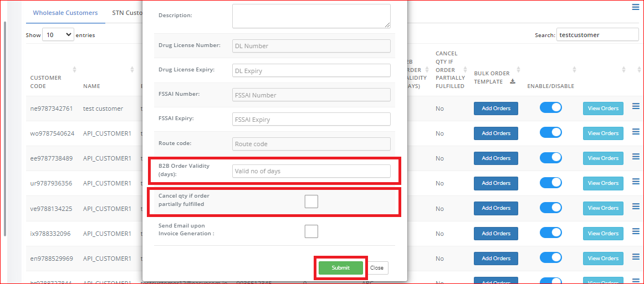Image resolution: width=644 pixels, height=284 pixels.
Task: Open row menu icon for test customer
Action: 636,107
